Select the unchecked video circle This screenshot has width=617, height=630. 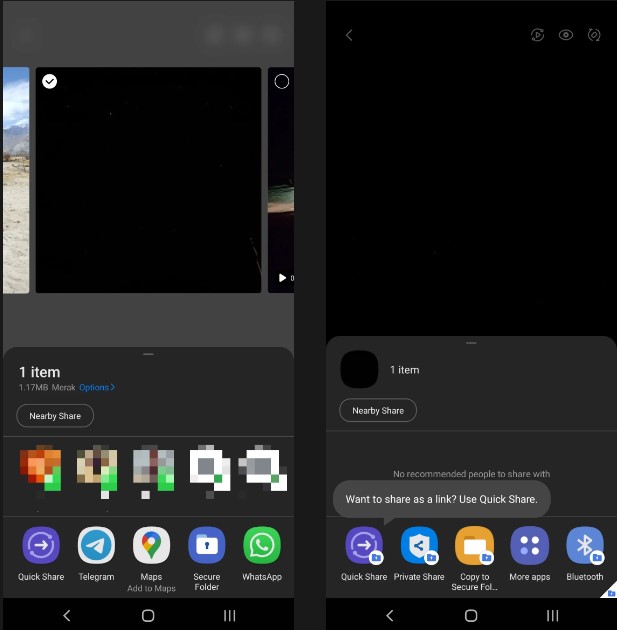click(281, 81)
